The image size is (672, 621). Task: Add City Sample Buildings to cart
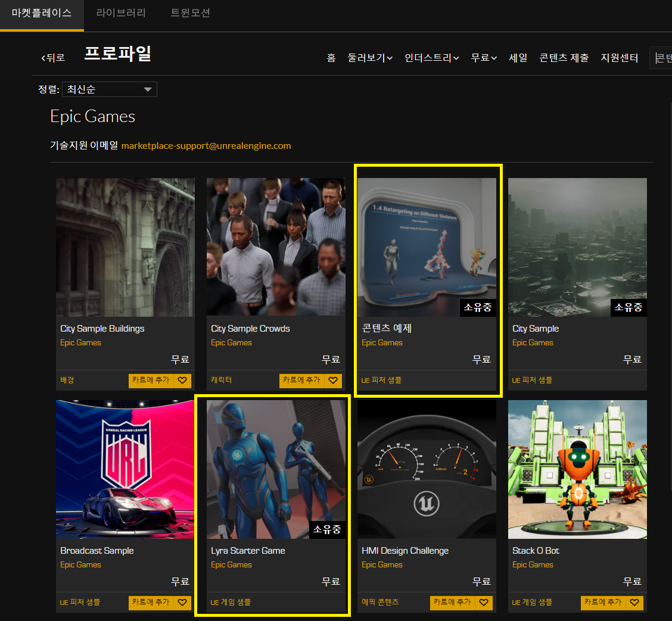(x=151, y=380)
